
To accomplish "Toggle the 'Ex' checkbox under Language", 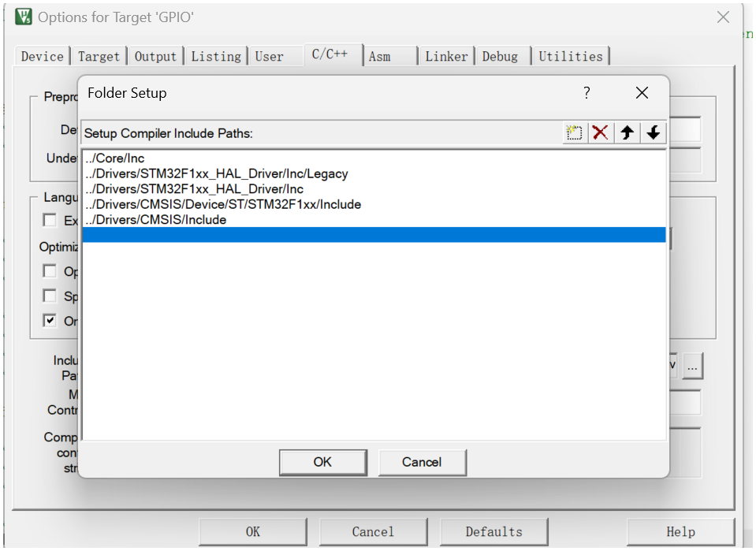I will tap(49, 220).
